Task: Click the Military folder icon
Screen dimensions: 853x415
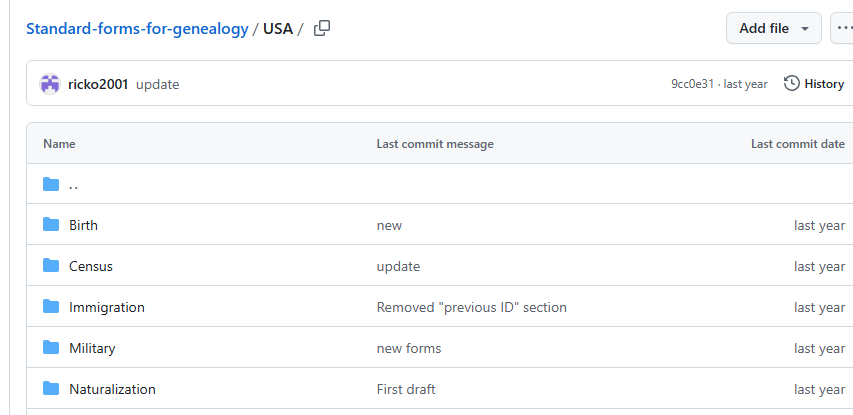Action: (x=51, y=348)
